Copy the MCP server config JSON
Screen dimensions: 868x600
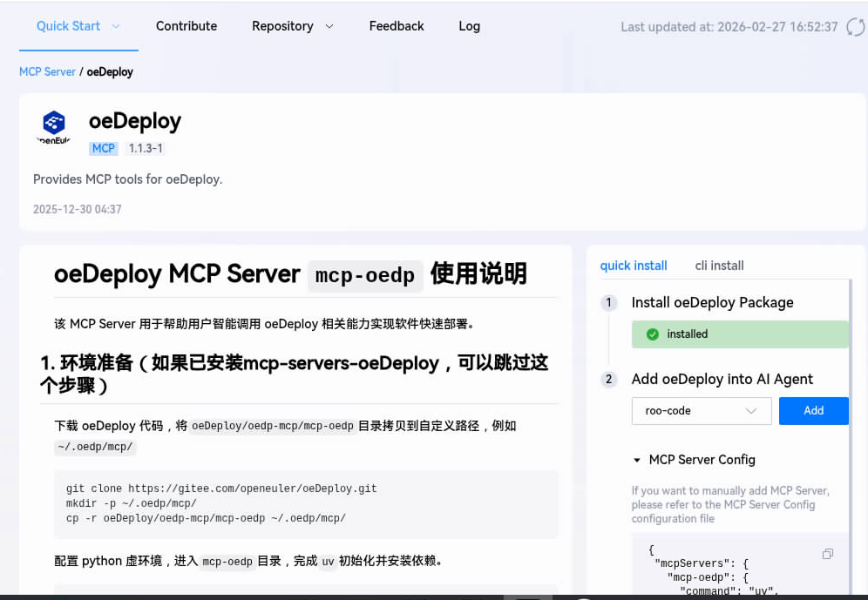(x=827, y=554)
